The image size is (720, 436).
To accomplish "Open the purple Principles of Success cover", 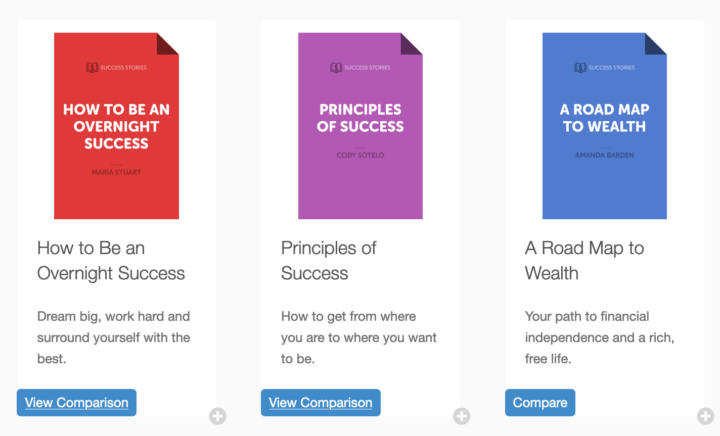I will 360,125.
